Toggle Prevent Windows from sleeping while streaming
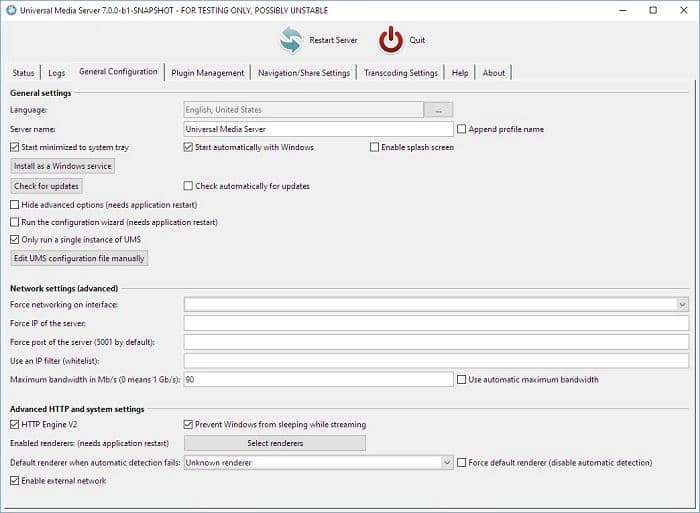The height and width of the screenshot is (513, 700). [188, 424]
